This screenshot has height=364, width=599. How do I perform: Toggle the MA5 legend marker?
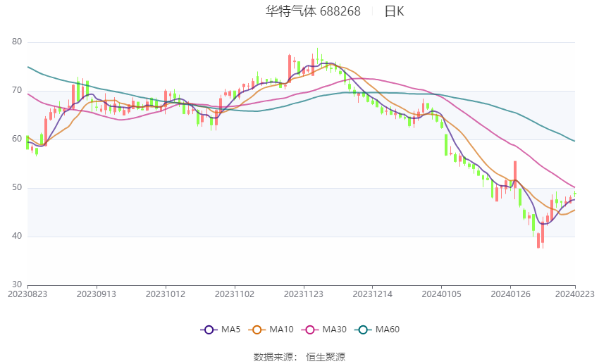209,330
